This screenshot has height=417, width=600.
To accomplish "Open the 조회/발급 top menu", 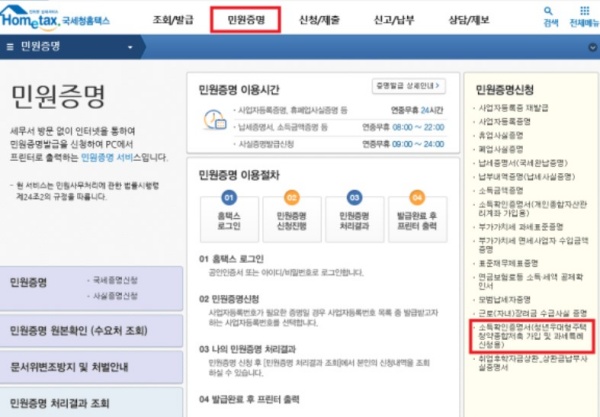I will point(173,20).
